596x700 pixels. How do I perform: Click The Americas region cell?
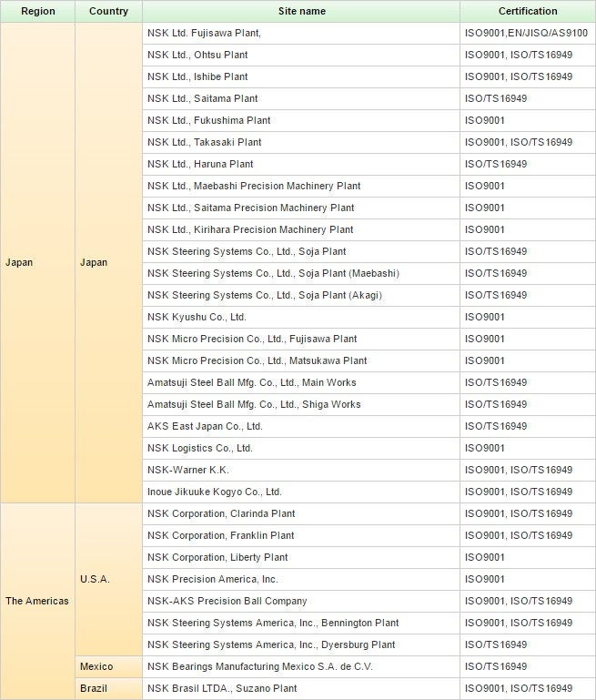37,601
